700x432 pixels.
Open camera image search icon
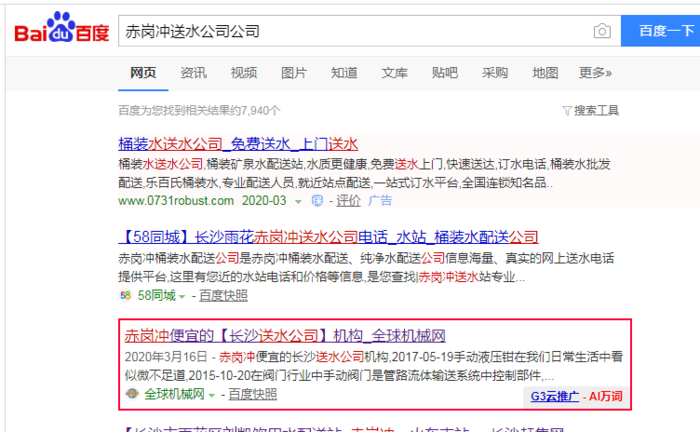click(x=602, y=31)
